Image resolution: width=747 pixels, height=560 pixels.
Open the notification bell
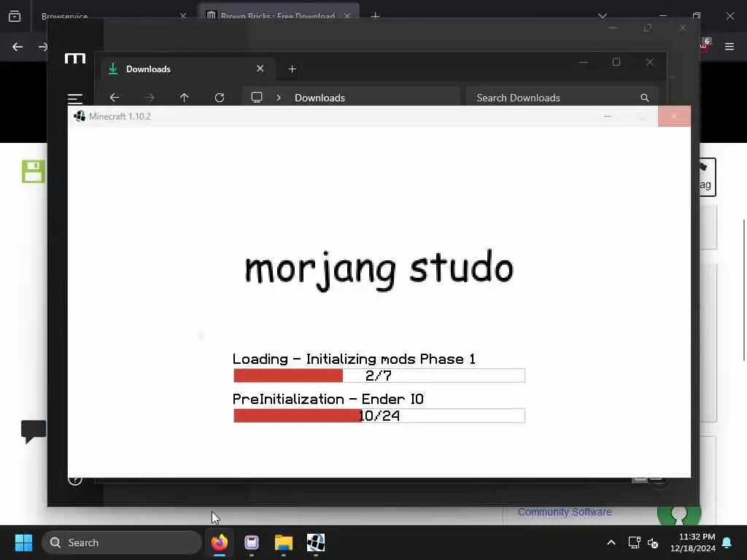(727, 542)
